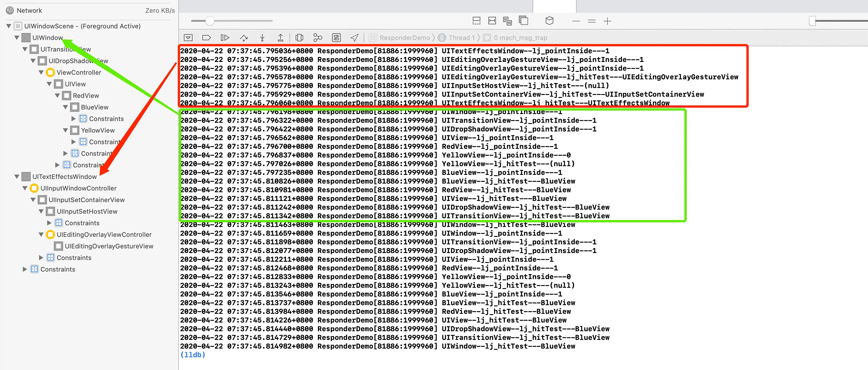
Task: Click the zoom in plus button
Action: coord(607,21)
